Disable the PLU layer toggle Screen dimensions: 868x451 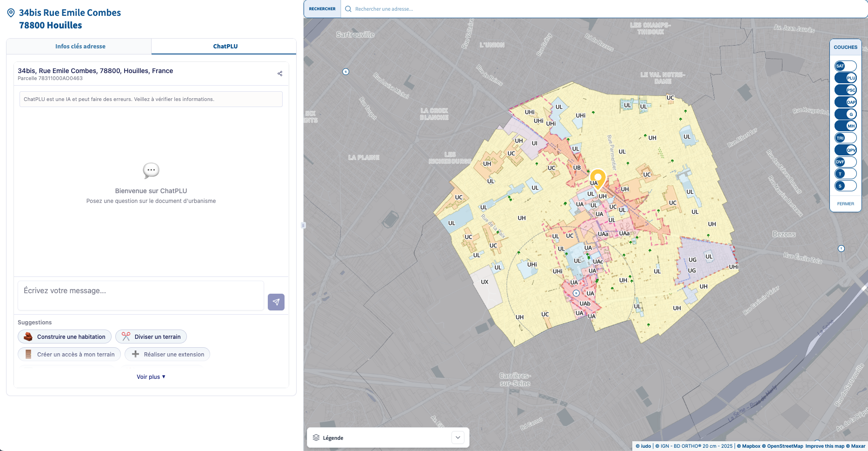pos(845,78)
